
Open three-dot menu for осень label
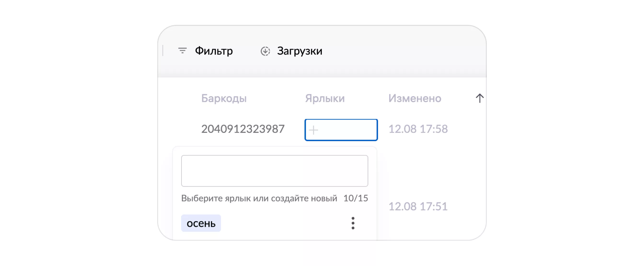pos(353,223)
